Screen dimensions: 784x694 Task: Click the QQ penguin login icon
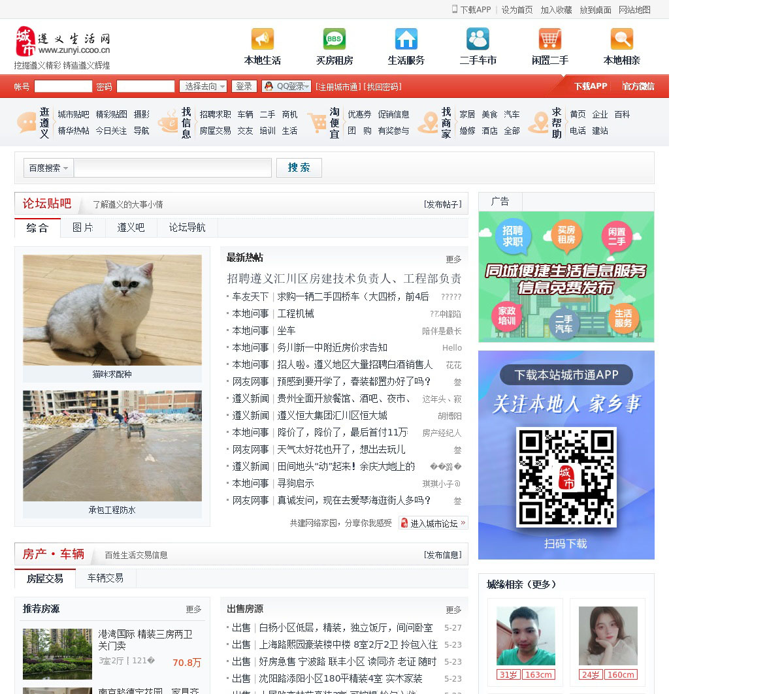pyautogui.click(x=269, y=86)
